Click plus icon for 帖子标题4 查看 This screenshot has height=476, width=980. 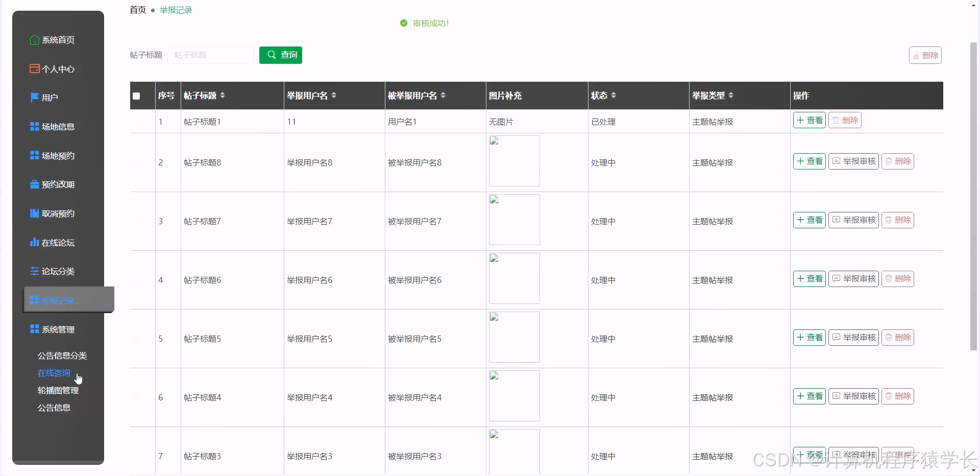(x=800, y=396)
